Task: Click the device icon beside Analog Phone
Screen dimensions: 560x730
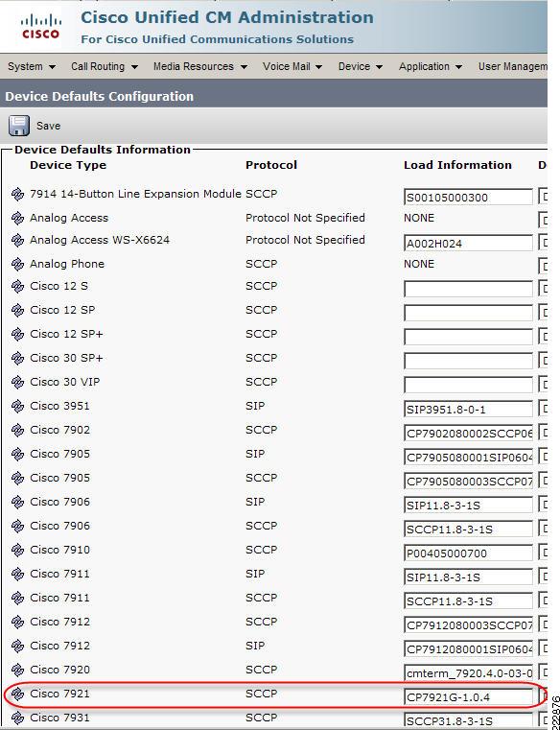Action: (17, 264)
